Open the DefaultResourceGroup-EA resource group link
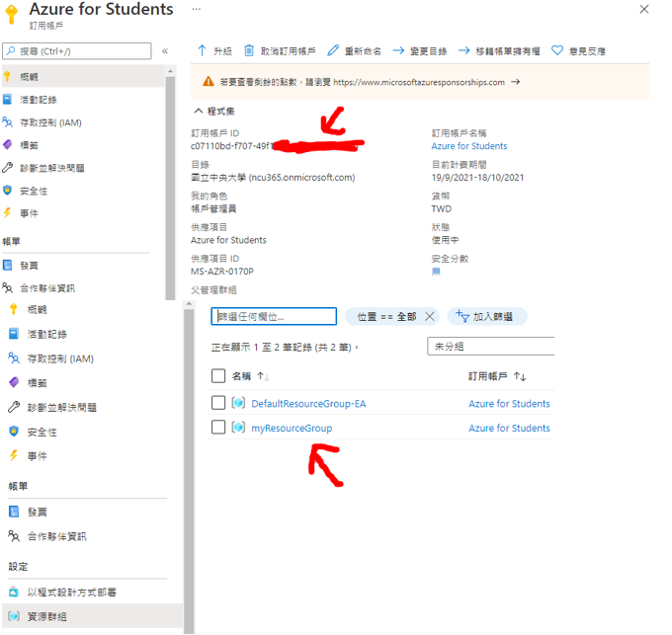 308,404
